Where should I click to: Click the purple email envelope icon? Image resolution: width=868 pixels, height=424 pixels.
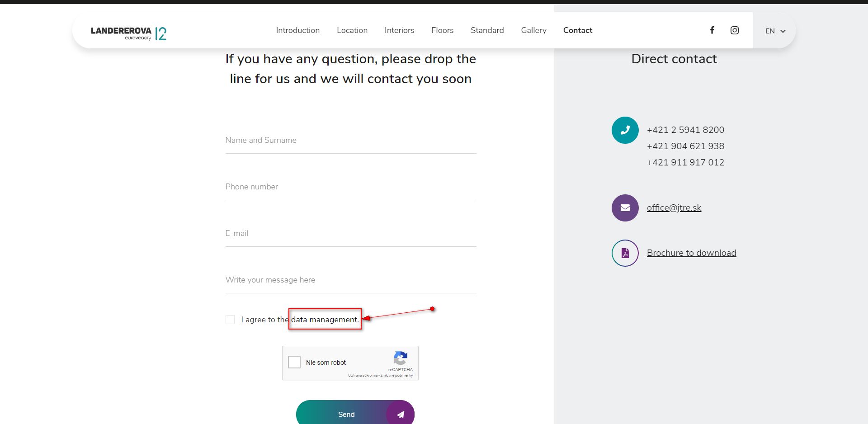coord(625,208)
